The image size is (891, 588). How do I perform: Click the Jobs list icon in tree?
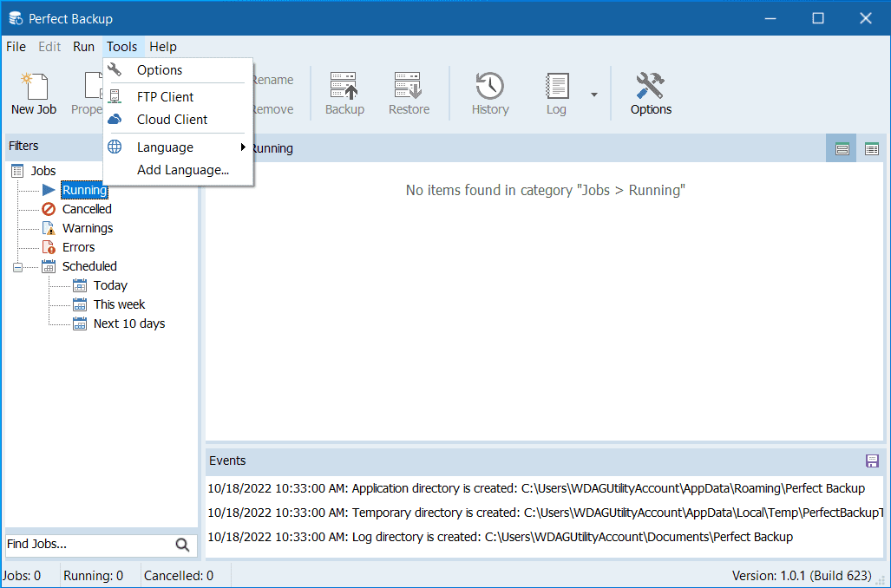point(17,171)
